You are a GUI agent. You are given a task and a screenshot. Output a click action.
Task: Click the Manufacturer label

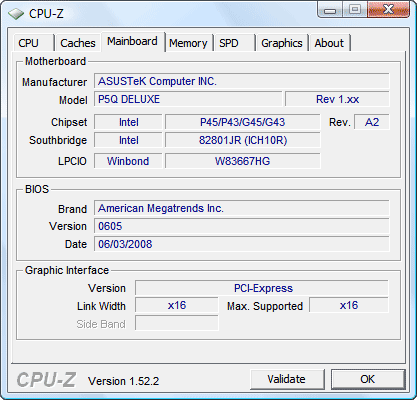coord(54,82)
